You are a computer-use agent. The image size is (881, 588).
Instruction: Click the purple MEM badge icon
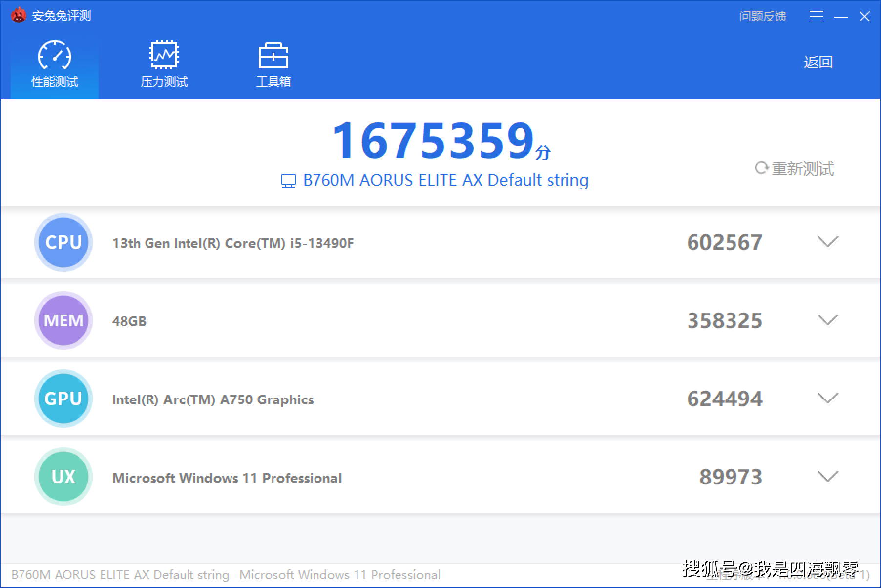(63, 320)
